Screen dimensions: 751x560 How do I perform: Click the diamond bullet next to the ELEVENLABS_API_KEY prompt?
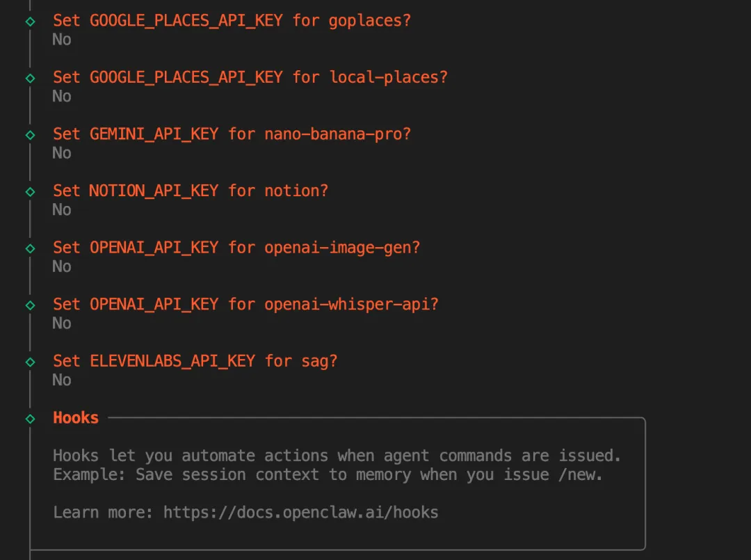point(30,362)
